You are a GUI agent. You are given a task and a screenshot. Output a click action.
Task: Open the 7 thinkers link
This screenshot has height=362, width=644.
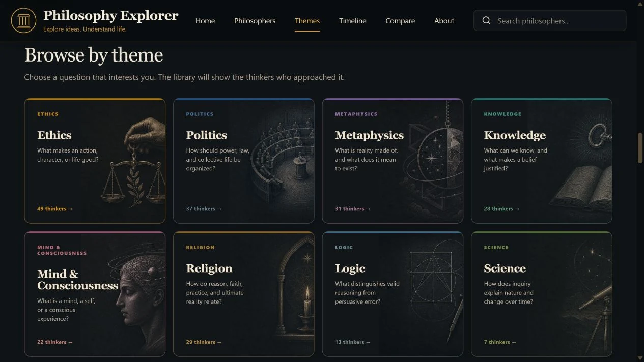point(500,342)
